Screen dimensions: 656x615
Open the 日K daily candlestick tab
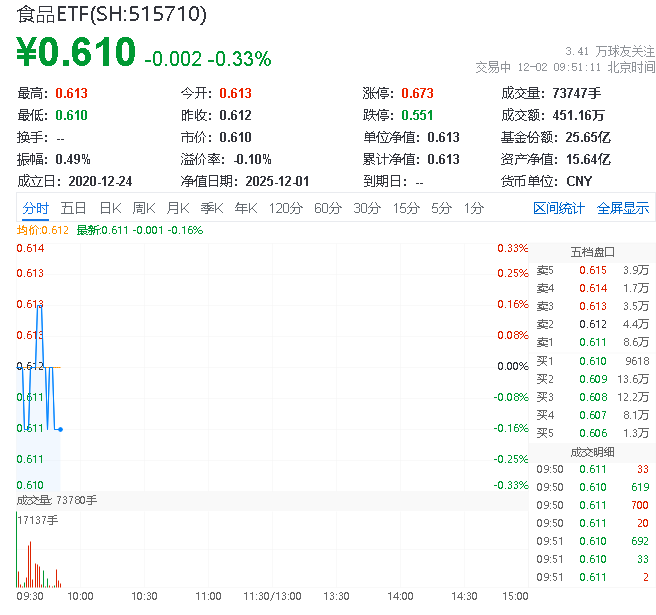click(x=109, y=208)
